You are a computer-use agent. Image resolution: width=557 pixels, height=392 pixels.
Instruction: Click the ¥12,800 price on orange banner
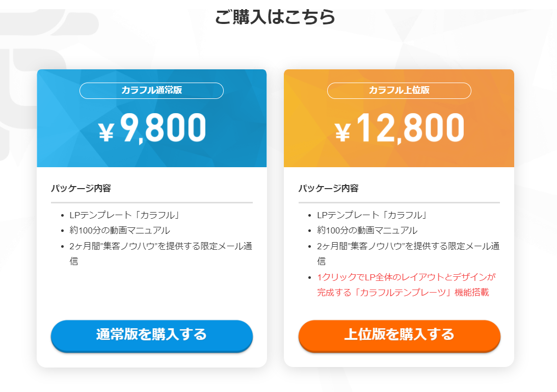(x=400, y=128)
